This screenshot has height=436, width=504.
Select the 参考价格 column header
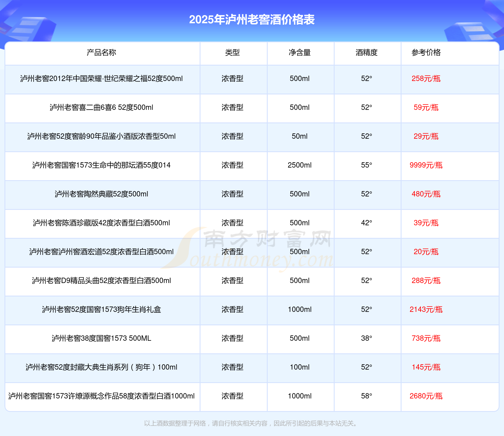click(426, 52)
